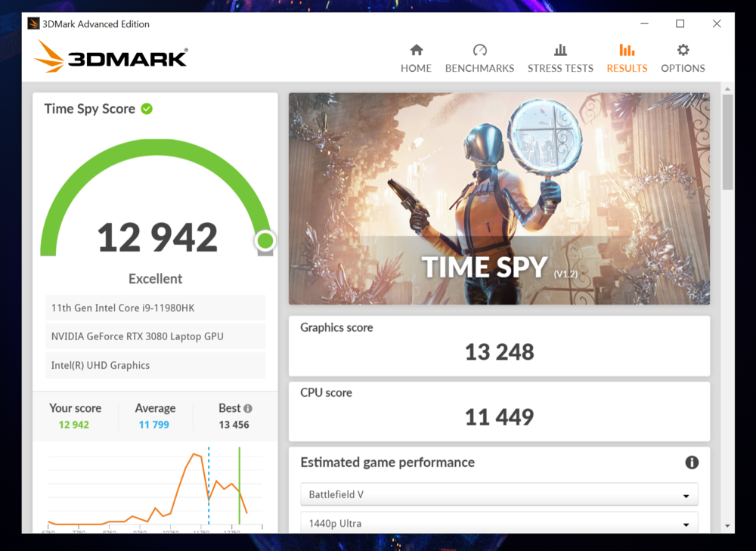
Task: Select the STRESS TESTS tab label
Action: click(x=560, y=68)
